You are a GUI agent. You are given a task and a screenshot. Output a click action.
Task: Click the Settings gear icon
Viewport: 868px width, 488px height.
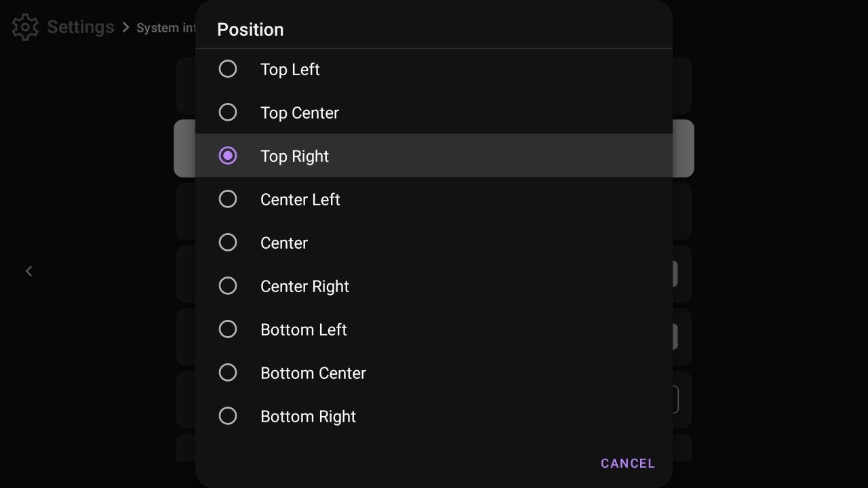(x=24, y=27)
